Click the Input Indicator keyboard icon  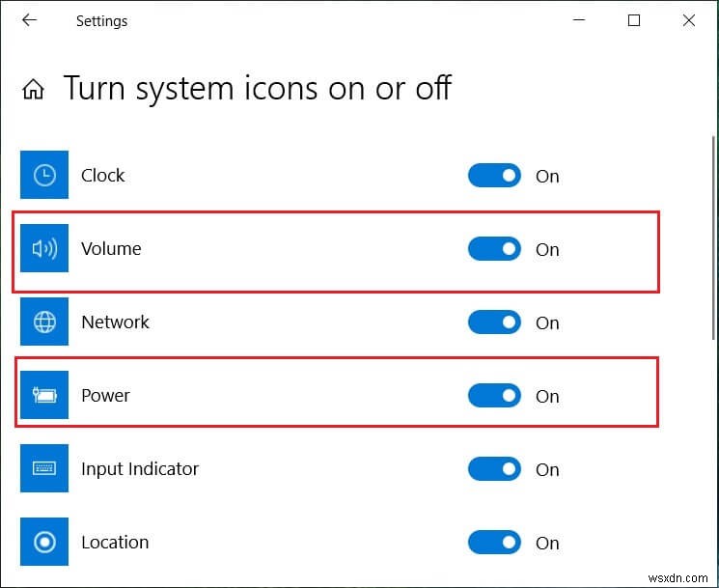coord(44,469)
